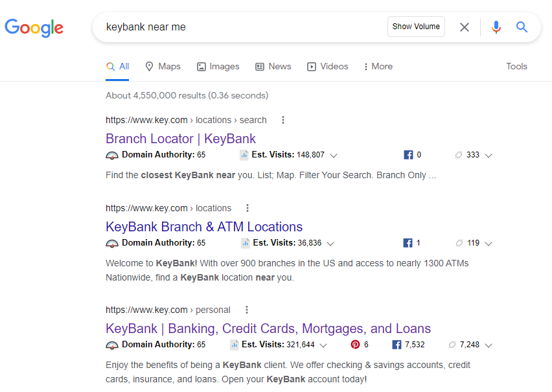Click 'Est. Visits: 321,644' text
This screenshot has height=392, width=552.
(278, 345)
